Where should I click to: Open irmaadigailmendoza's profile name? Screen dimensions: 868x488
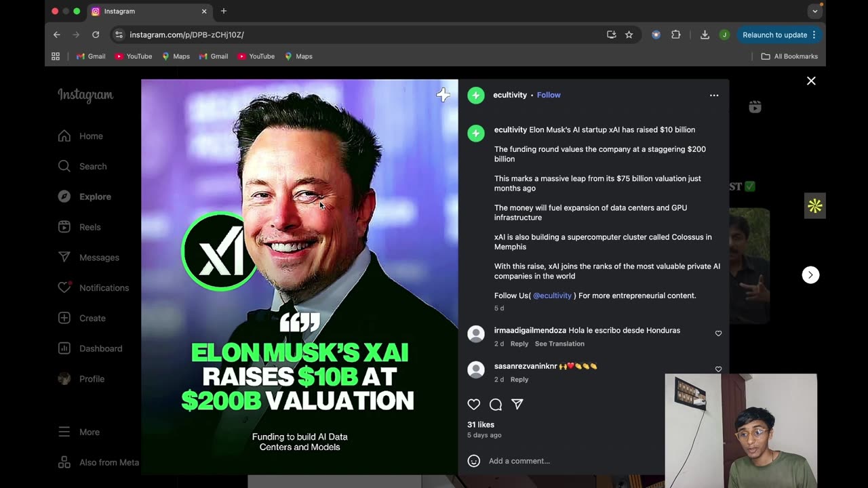coord(530,331)
